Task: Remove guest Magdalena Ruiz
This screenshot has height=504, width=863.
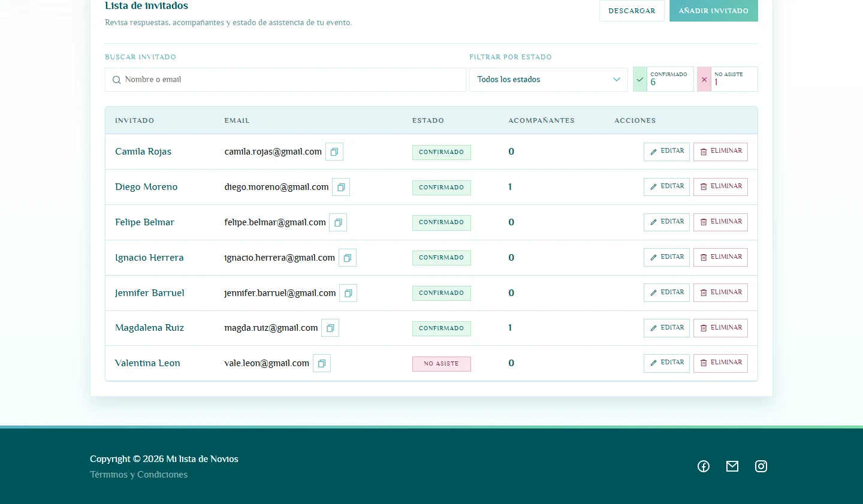Action: pos(720,328)
